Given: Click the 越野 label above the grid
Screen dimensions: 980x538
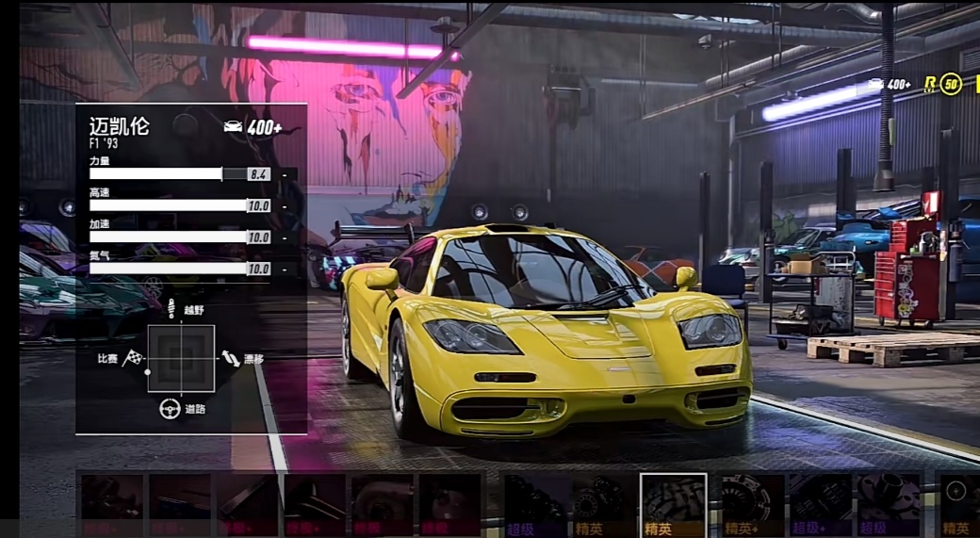Looking at the screenshot, I should click(194, 310).
